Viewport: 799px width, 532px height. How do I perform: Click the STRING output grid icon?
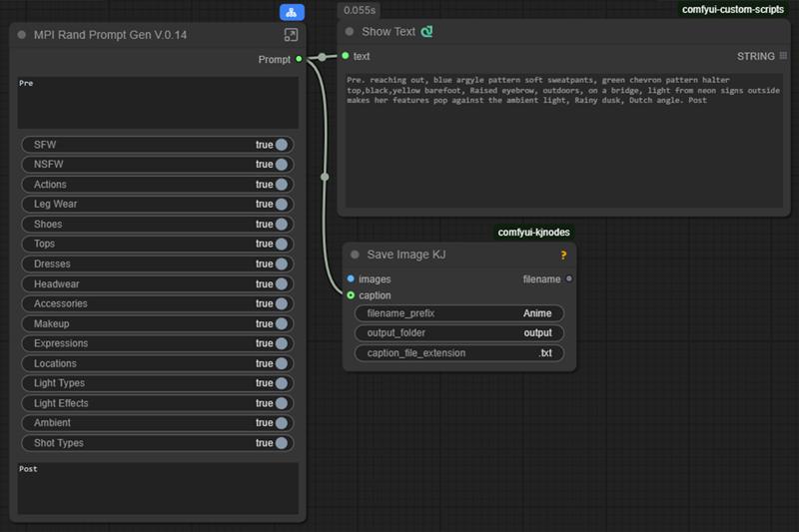pyautogui.click(x=783, y=57)
